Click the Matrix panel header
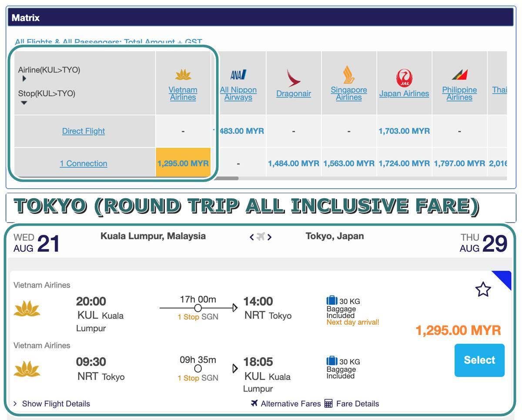Screen dimensions: 522x420 [x=261, y=18]
